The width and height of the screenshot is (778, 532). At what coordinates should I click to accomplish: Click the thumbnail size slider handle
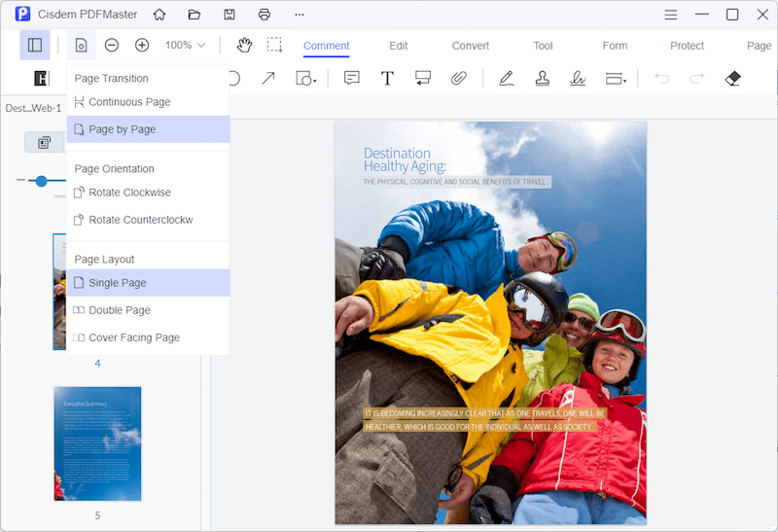pos(41,181)
